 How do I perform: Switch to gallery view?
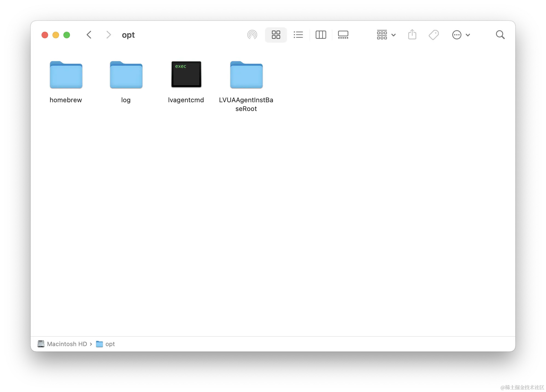[x=343, y=35]
